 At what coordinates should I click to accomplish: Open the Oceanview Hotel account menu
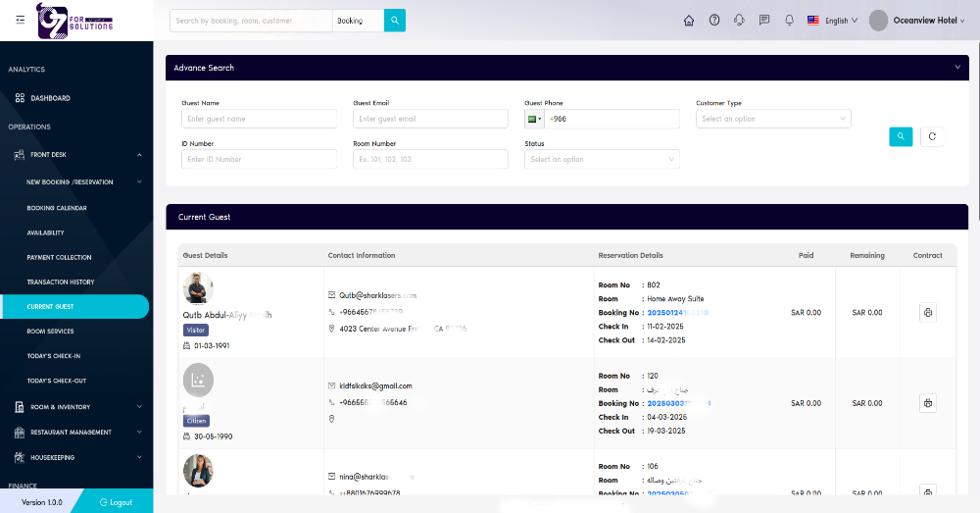910,21
